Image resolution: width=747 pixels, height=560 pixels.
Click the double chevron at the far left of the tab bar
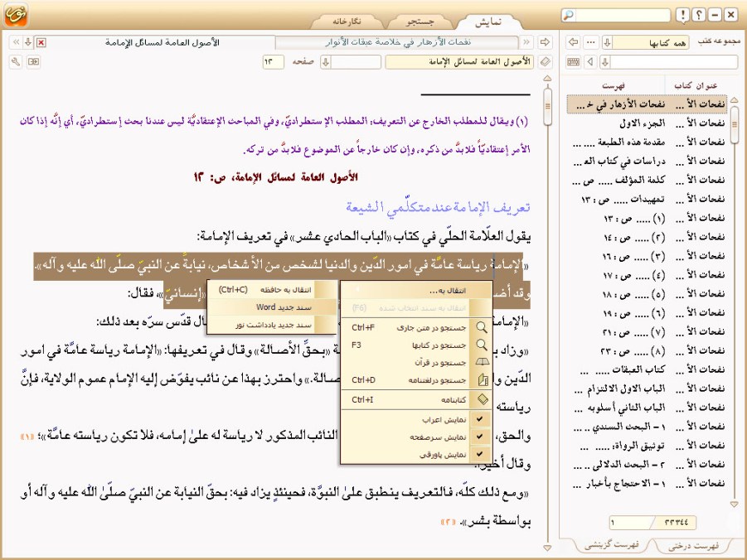[x=17, y=42]
